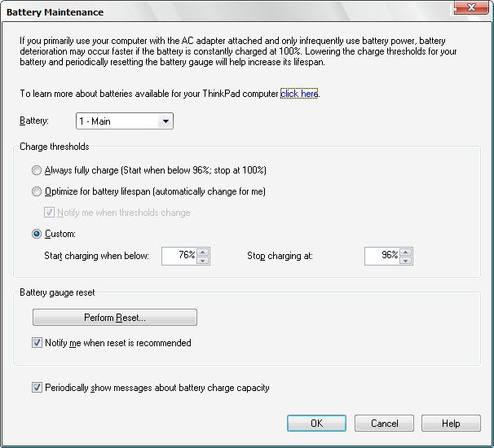The width and height of the screenshot is (494, 448).
Task: Disable Periodically show messages about battery capacity
Action: coord(37,387)
